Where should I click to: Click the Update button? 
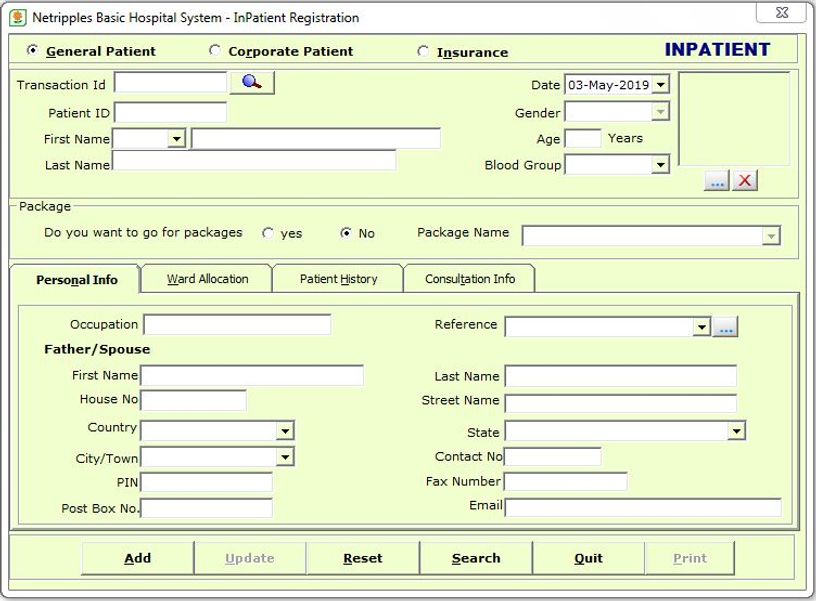[x=250, y=558]
